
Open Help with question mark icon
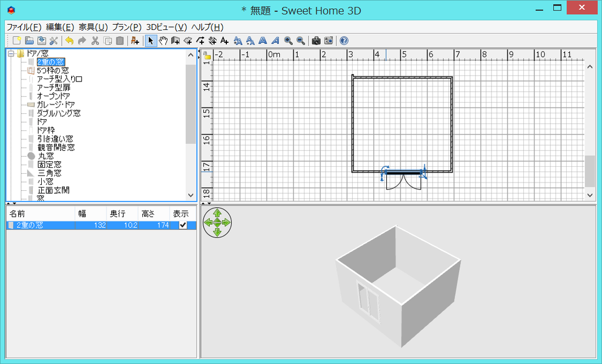pos(344,41)
